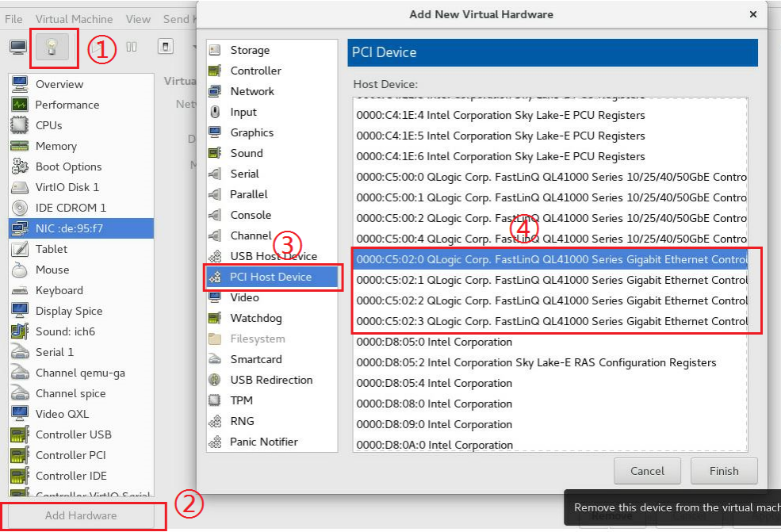Select VirtIO Disk 1 entry
The height and width of the screenshot is (532, 781).
tap(81, 187)
